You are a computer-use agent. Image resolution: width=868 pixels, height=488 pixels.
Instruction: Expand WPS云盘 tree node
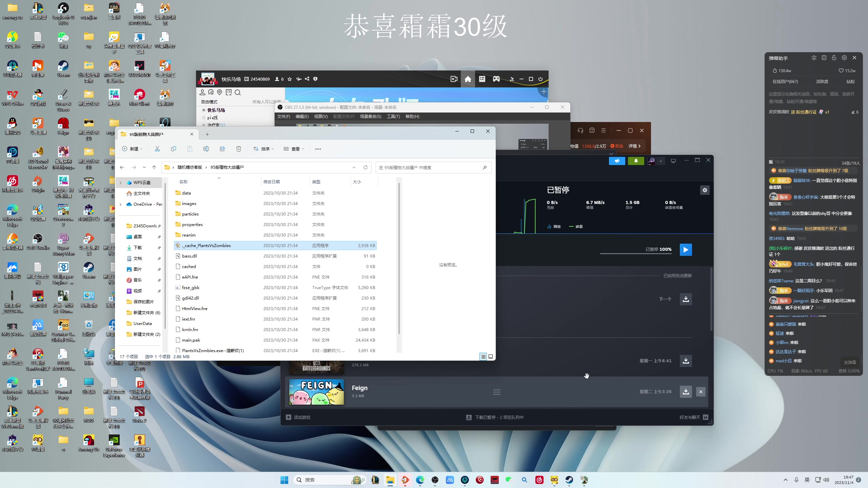point(120,183)
